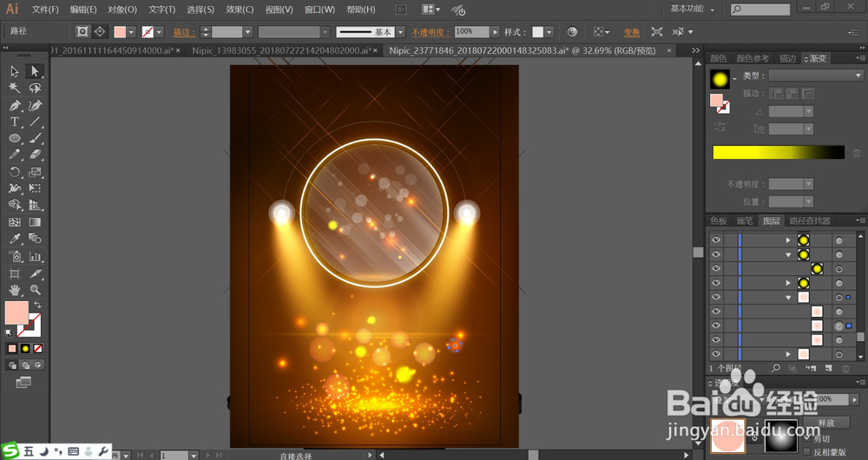868x460 pixels.
Task: Select the Lasso tool
Action: 35,88
